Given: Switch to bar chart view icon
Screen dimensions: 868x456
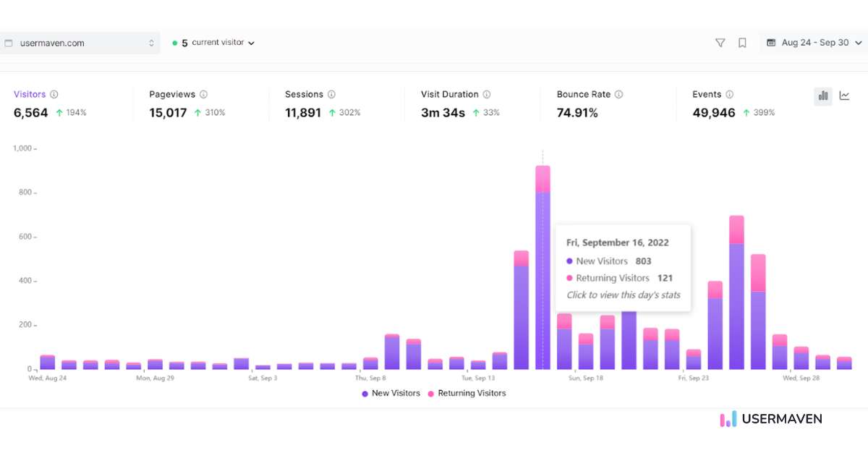Looking at the screenshot, I should click(x=823, y=96).
